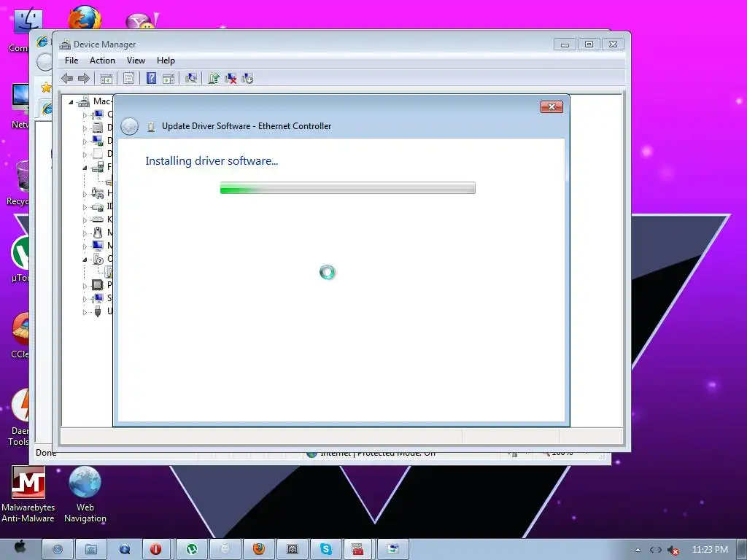Close the Update Driver Software dialog
The image size is (747, 560).
[x=551, y=106]
